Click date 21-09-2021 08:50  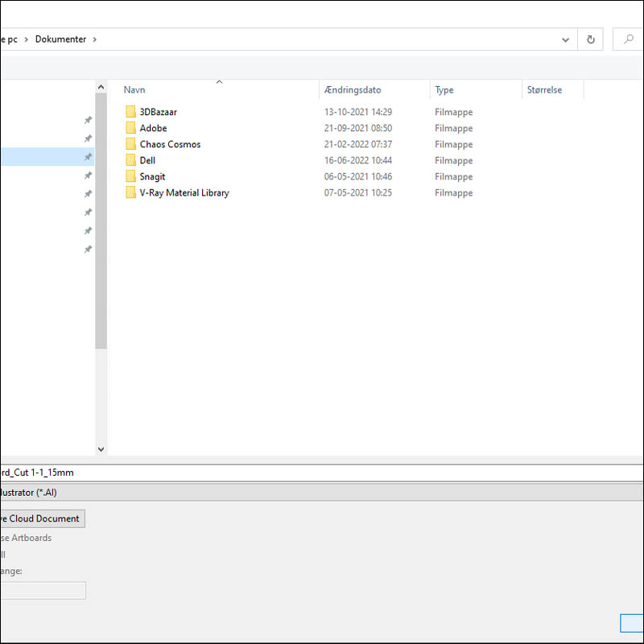[358, 128]
